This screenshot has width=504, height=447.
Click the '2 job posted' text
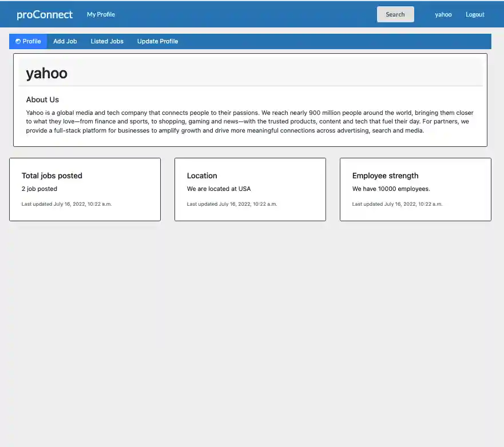(39, 189)
